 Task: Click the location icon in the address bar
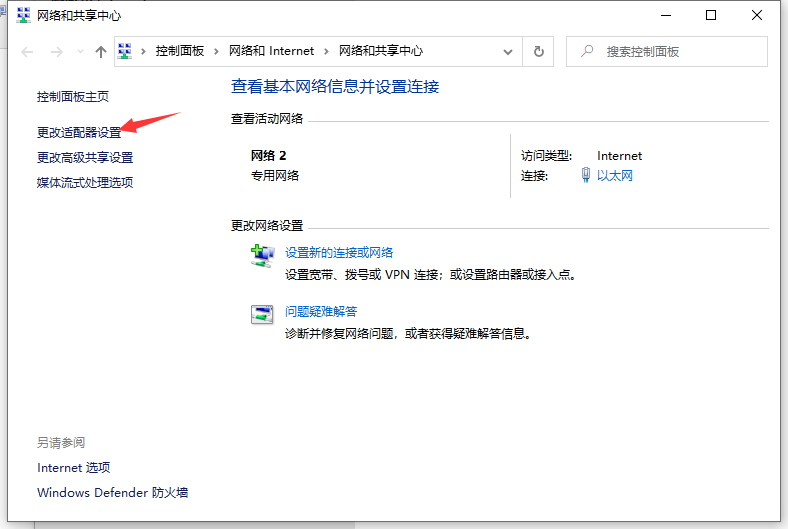coord(126,51)
